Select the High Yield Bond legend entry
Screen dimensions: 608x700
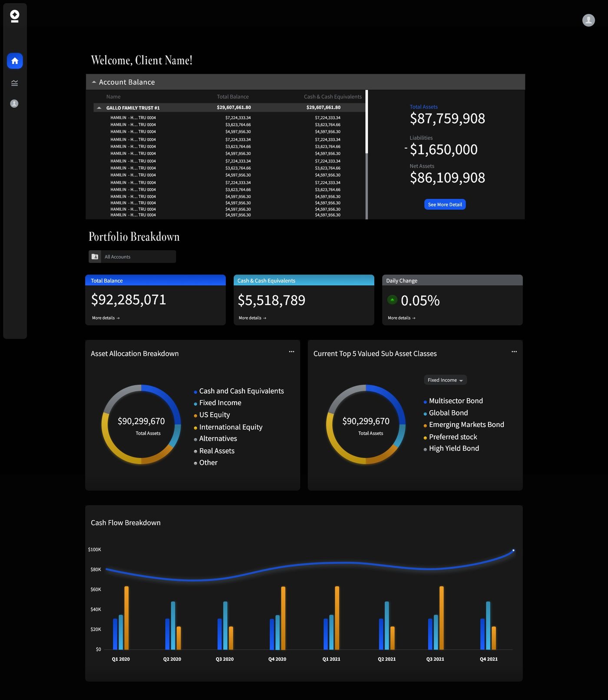tap(451, 448)
